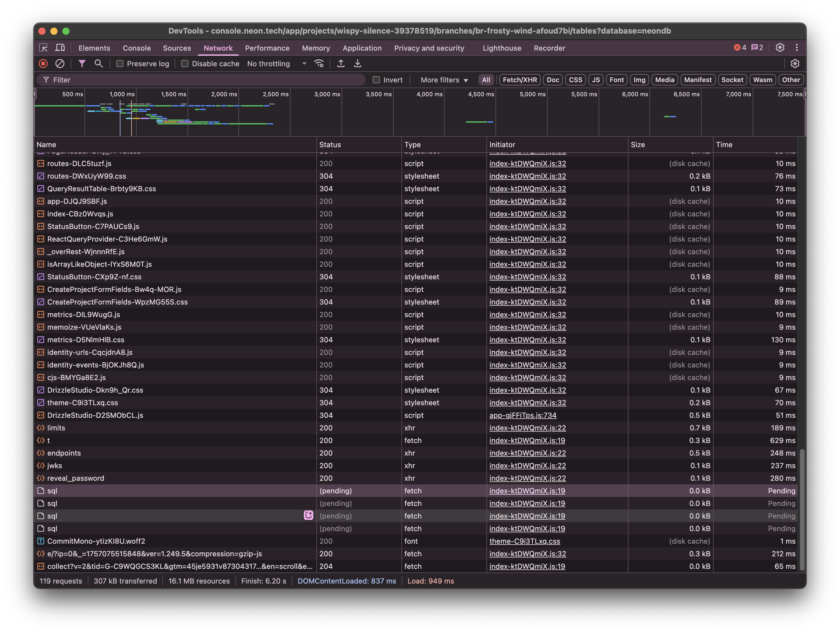Open DevTools settings gear
Viewport: 840px width, 633px height.
pyautogui.click(x=780, y=48)
